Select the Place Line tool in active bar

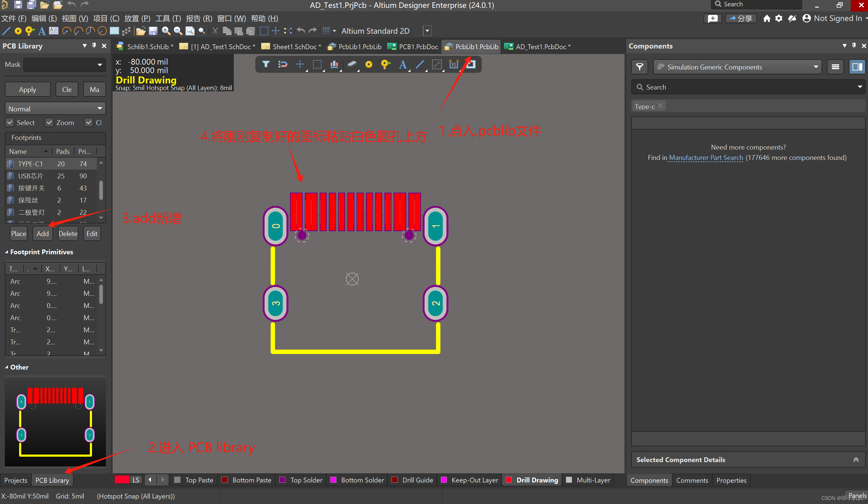click(420, 64)
